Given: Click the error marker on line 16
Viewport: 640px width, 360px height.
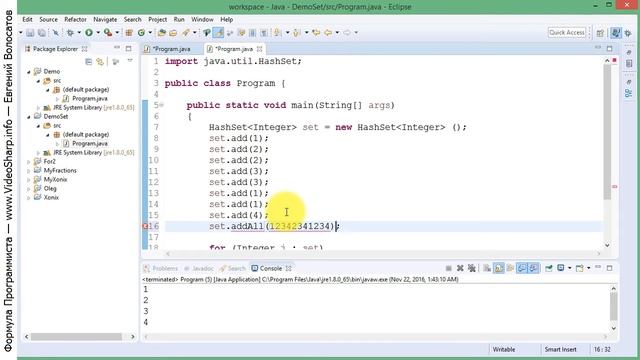Looking at the screenshot, I should pos(145,226).
